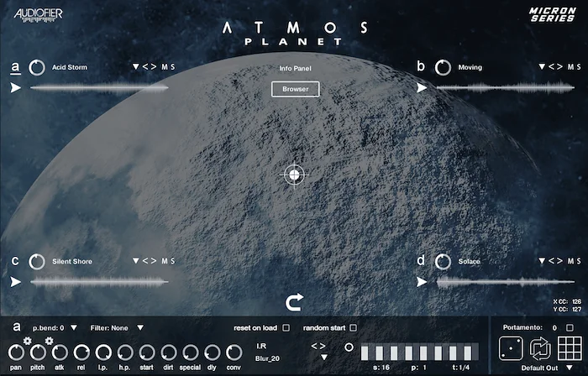Select layer d tab
588x376 pixels.
pyautogui.click(x=421, y=260)
